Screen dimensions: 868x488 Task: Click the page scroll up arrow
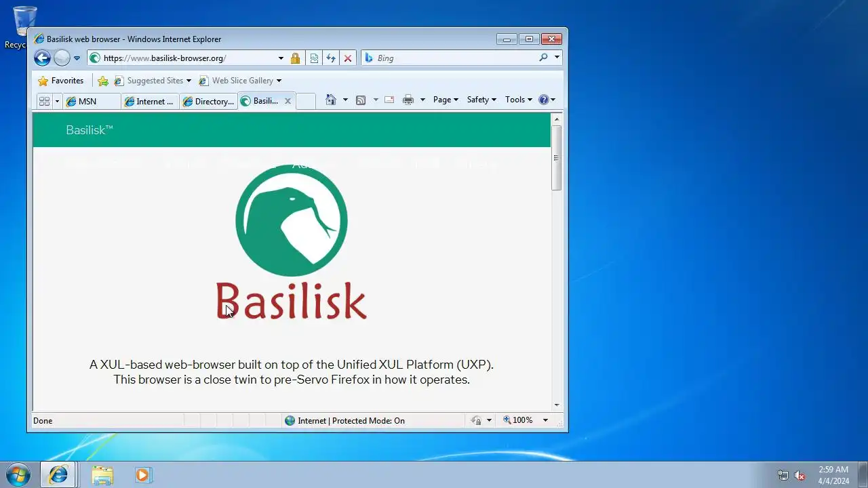point(557,119)
